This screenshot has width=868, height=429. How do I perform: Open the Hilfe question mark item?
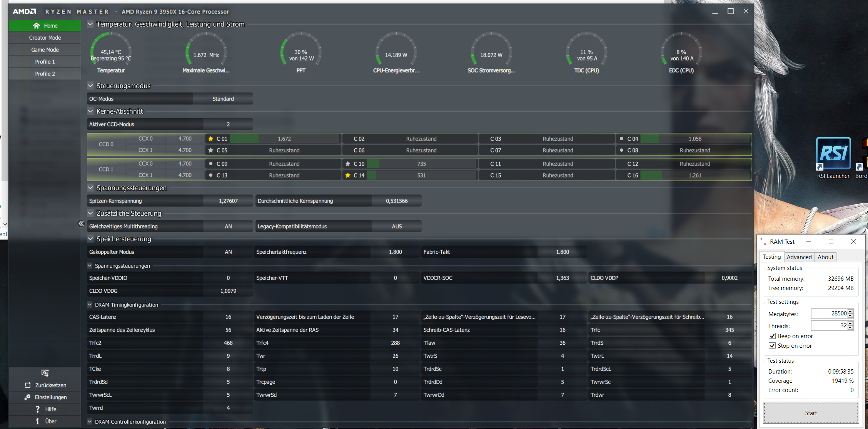[x=37, y=409]
